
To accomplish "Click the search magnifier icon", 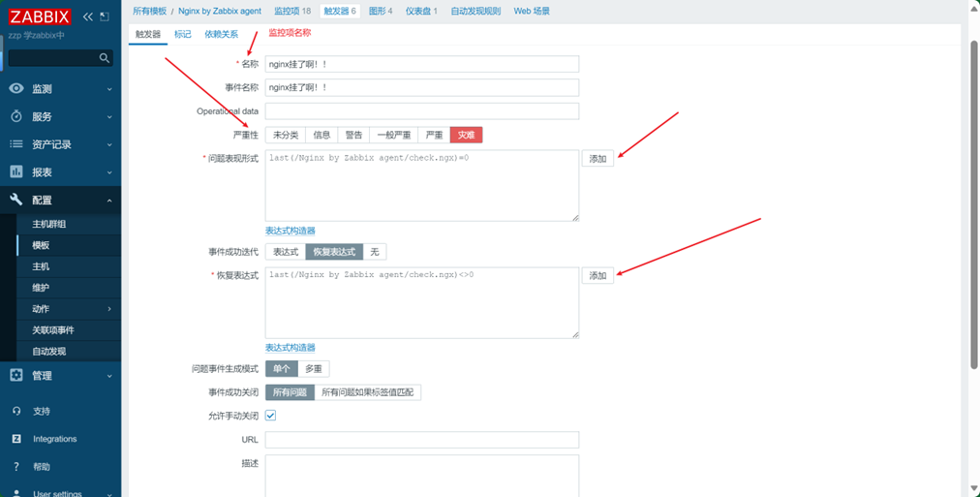I will tap(105, 58).
